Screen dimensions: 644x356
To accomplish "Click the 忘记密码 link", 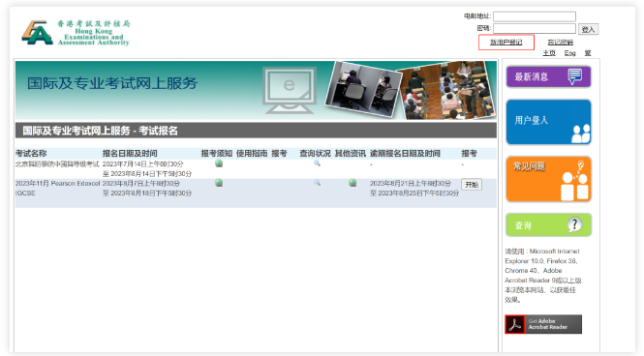I will tap(560, 43).
